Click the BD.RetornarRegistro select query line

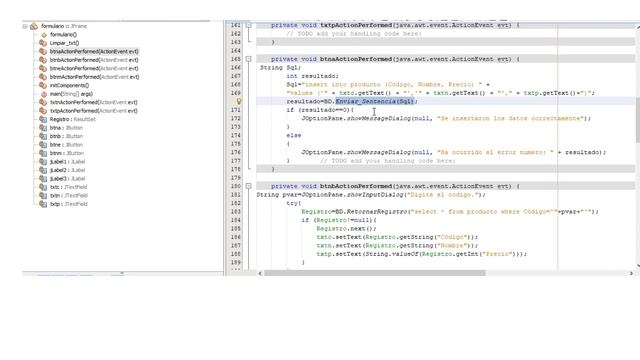point(450,211)
